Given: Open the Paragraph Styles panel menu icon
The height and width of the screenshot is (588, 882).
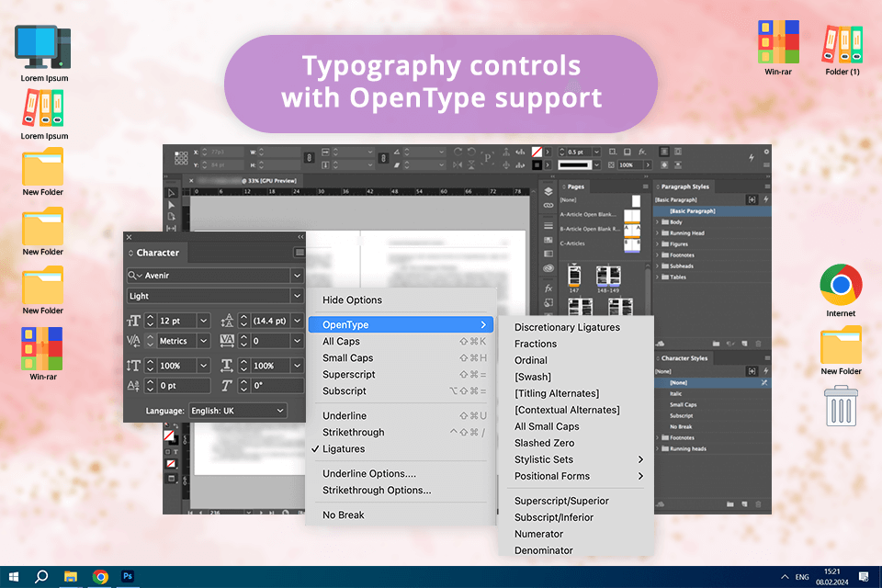Looking at the screenshot, I should point(767,187).
